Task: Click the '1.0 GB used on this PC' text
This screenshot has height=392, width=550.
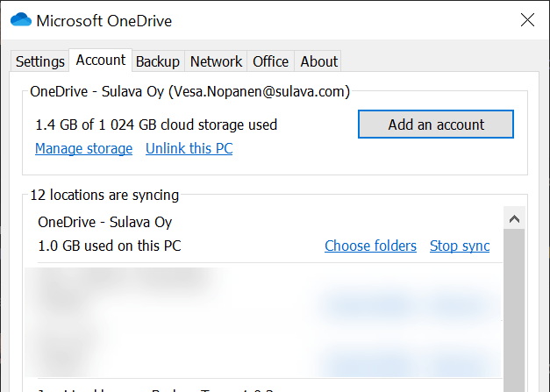Action: 110,246
